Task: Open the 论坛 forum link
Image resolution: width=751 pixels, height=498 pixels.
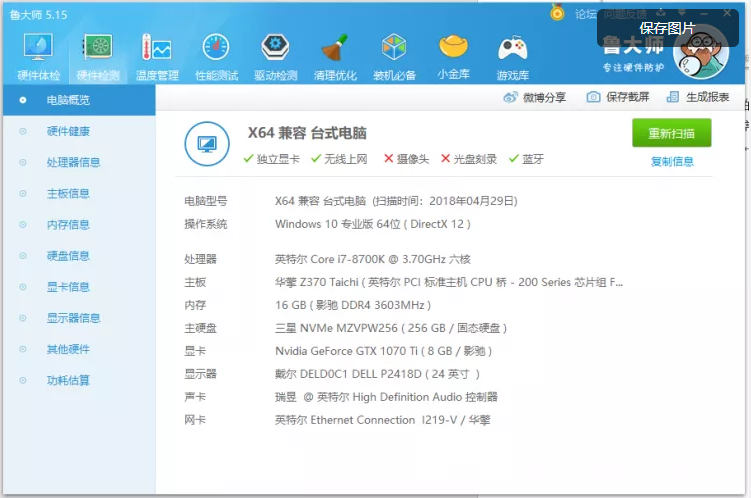Action: pyautogui.click(x=586, y=14)
